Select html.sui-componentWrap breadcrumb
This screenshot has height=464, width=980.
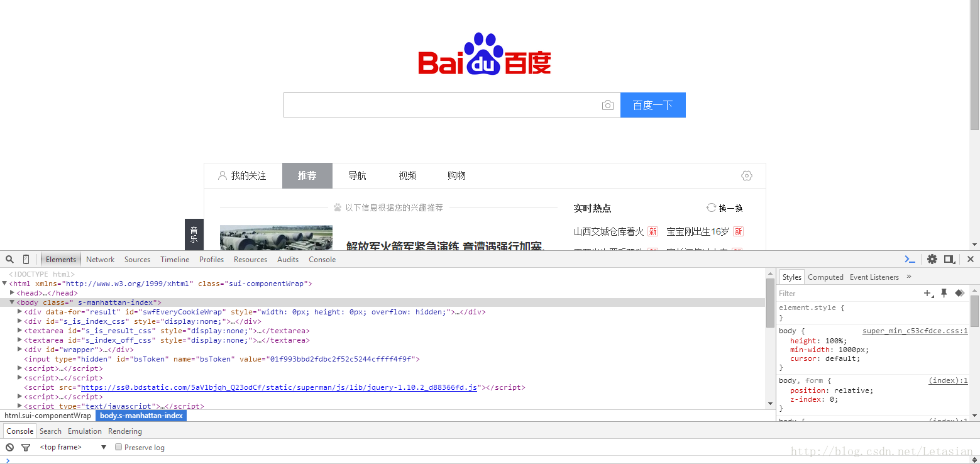click(x=48, y=416)
